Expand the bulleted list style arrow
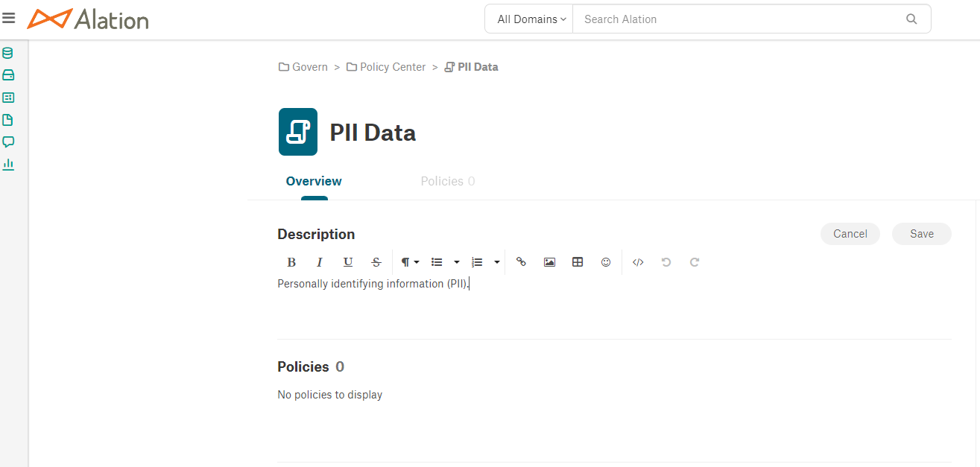This screenshot has height=467, width=980. tap(457, 262)
